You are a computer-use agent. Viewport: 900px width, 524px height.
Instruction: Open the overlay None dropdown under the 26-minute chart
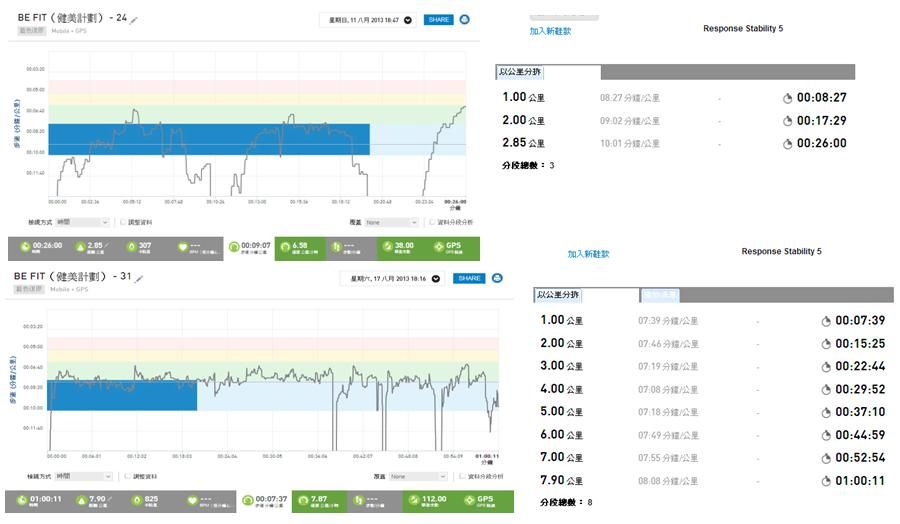[x=391, y=222]
